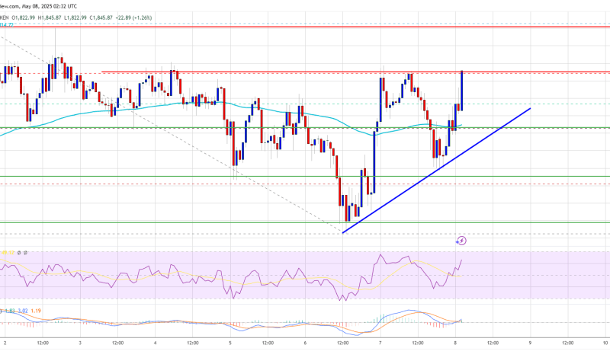This screenshot has height=364, width=610.
Task: Click the blue 3.02 MACD value
Action: [x=23, y=311]
